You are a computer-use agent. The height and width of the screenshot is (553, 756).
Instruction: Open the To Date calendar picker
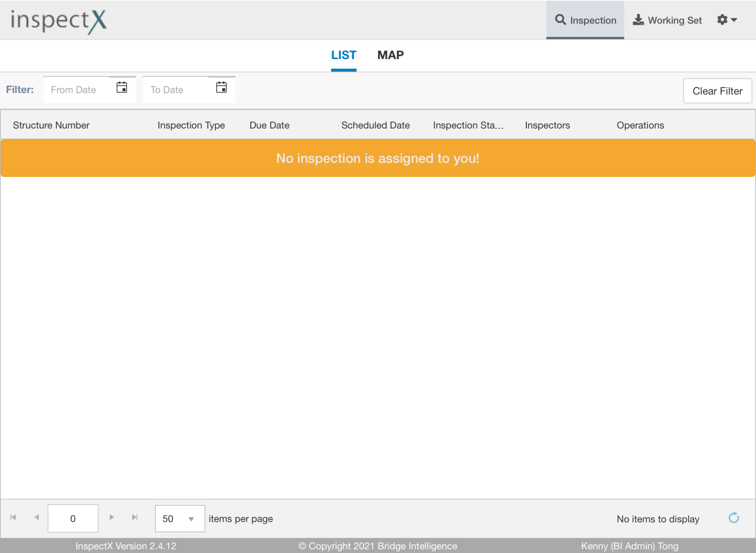(x=222, y=87)
